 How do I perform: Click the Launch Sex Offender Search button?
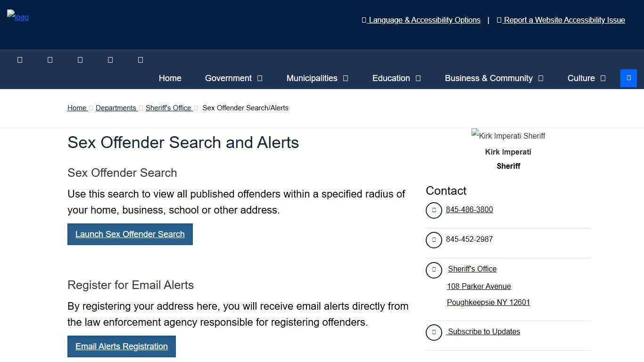point(130,234)
